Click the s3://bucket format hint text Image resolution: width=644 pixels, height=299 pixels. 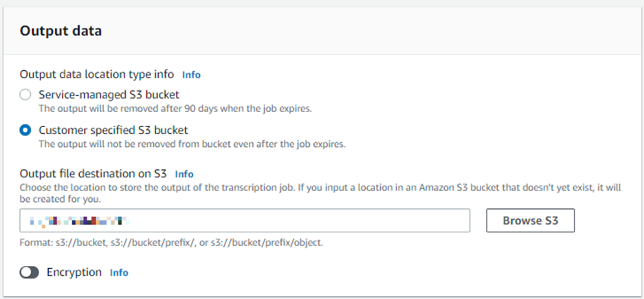171,243
